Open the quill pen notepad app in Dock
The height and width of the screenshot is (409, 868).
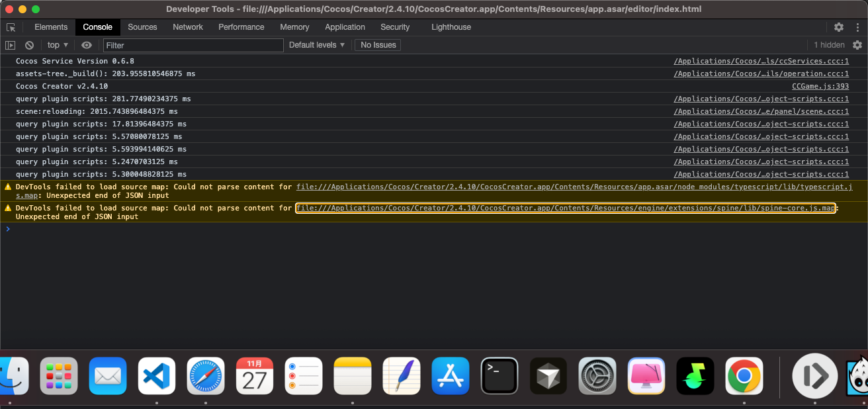(402, 376)
